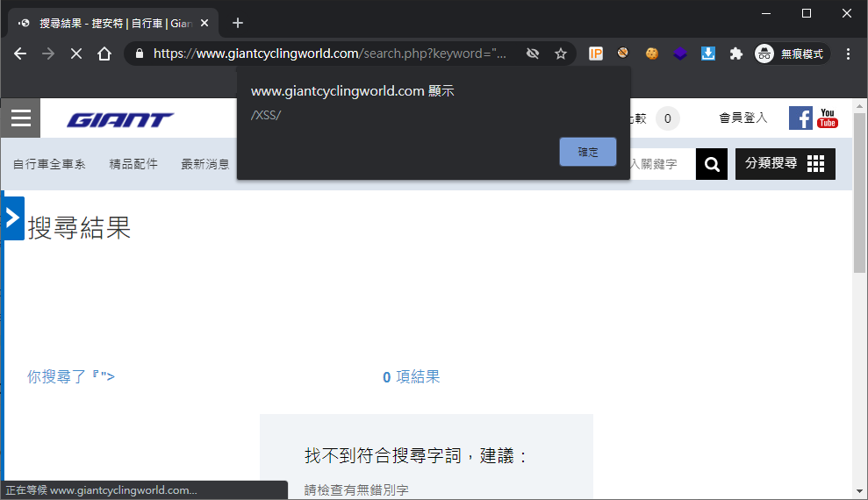Screen dimensions: 868x500
Task: Click the keyword search field
Action: pos(663,164)
